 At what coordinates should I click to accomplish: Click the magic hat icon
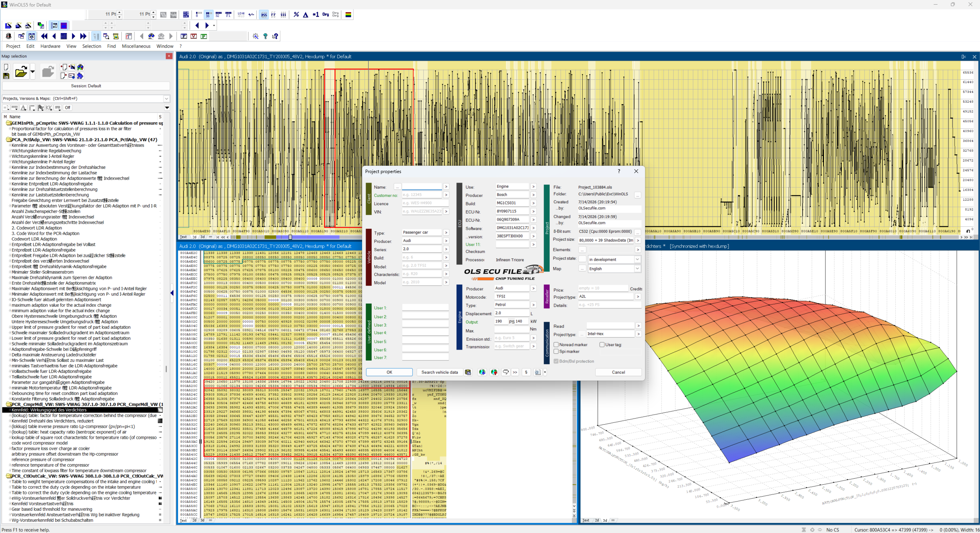(x=8, y=36)
